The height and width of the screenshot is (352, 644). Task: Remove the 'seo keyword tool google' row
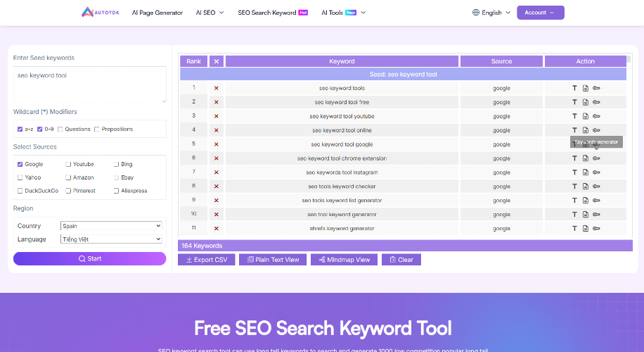click(x=216, y=144)
